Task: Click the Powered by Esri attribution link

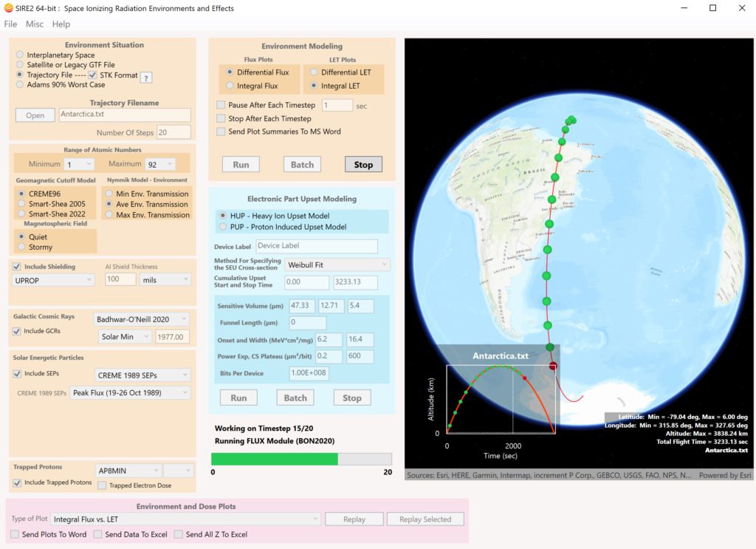Action: [725, 475]
